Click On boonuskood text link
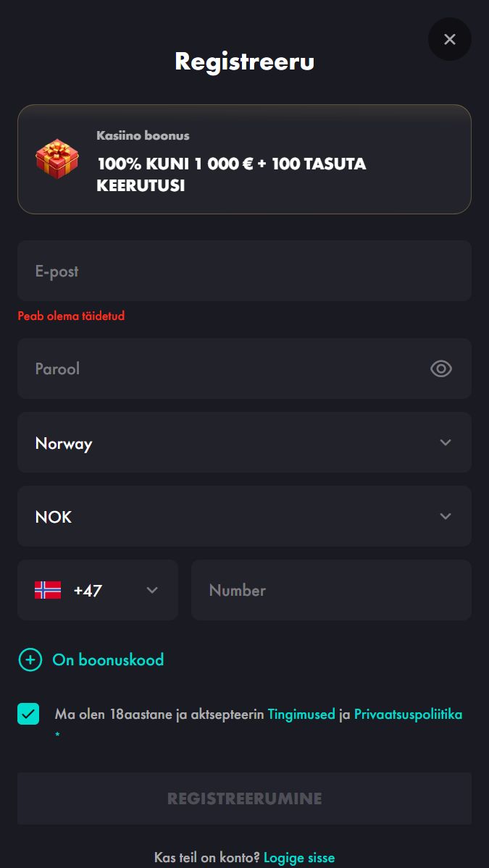 click(108, 660)
